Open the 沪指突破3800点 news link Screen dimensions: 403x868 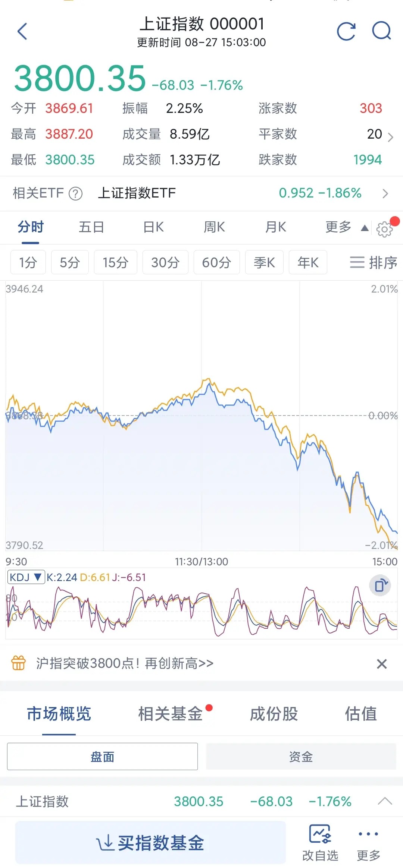125,663
